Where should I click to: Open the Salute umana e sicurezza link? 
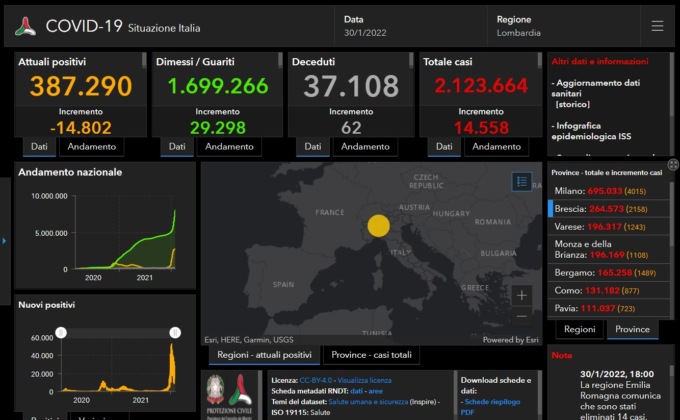368,402
